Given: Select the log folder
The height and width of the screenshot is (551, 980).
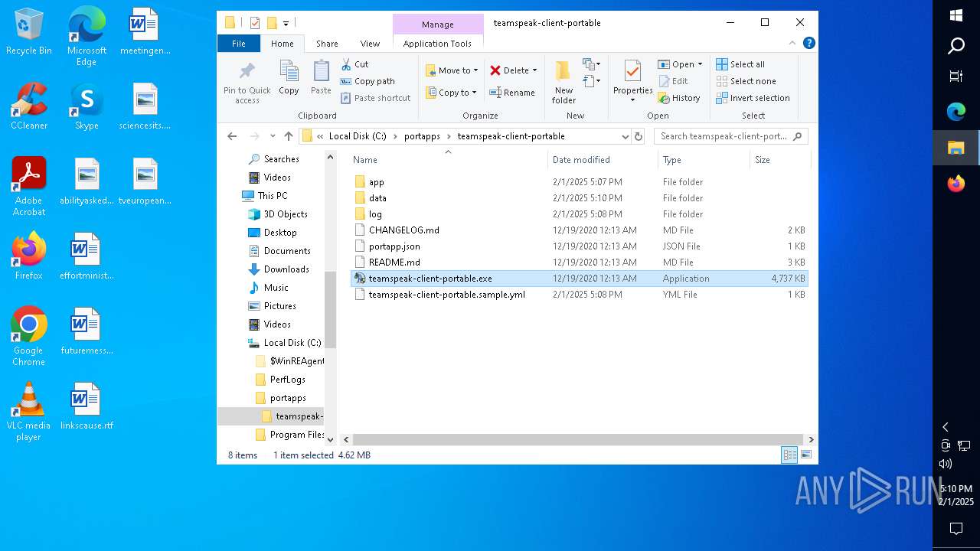Looking at the screenshot, I should (579, 214).
